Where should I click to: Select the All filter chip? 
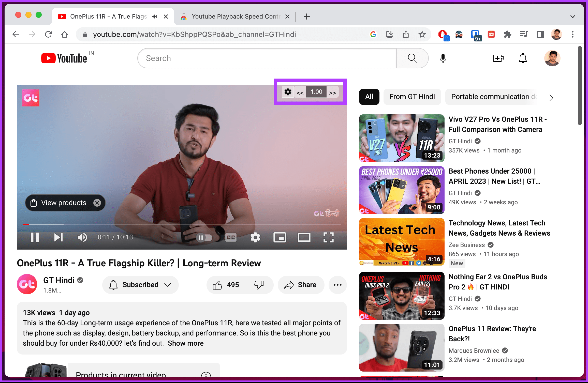point(369,97)
